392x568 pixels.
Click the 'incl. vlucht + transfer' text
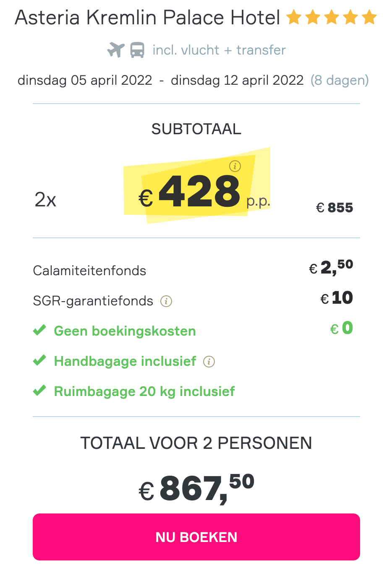click(219, 50)
